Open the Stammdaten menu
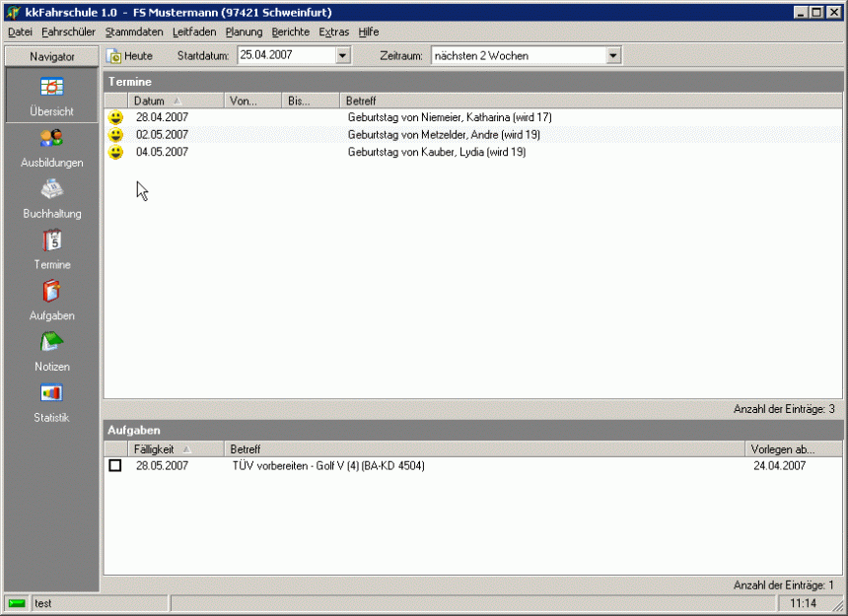 (x=134, y=32)
